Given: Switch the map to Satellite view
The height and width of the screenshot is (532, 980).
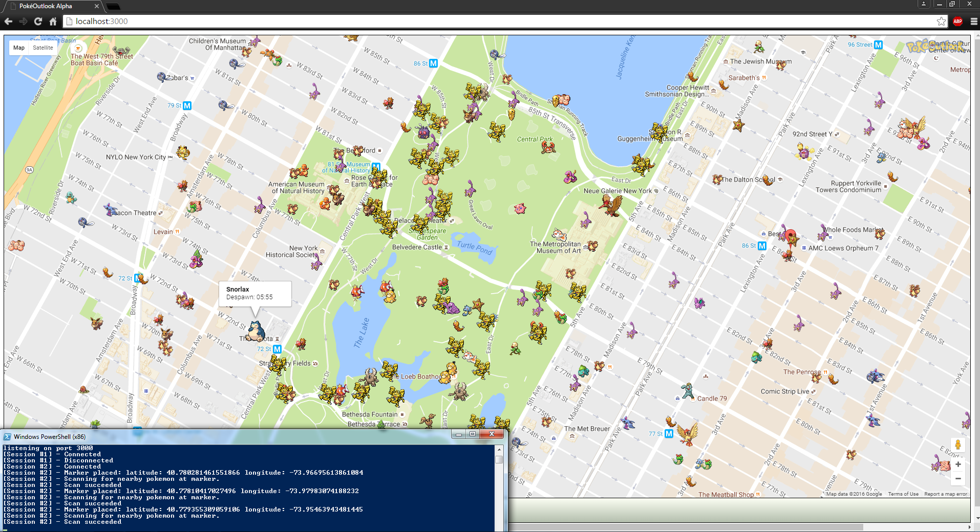Looking at the screenshot, I should pos(42,48).
